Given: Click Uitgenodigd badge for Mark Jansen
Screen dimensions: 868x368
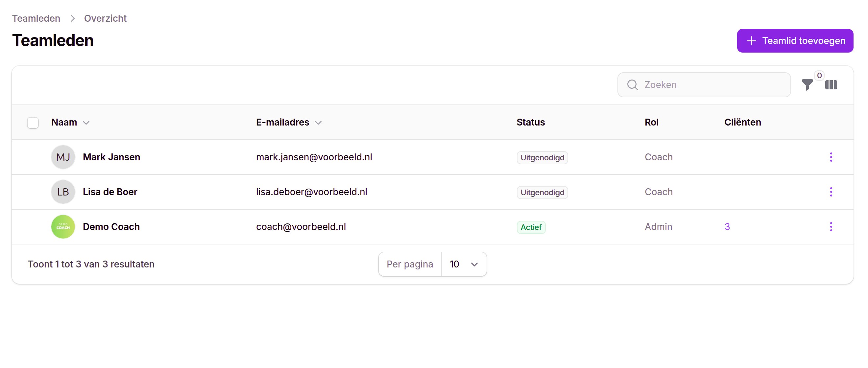Looking at the screenshot, I should coord(542,158).
